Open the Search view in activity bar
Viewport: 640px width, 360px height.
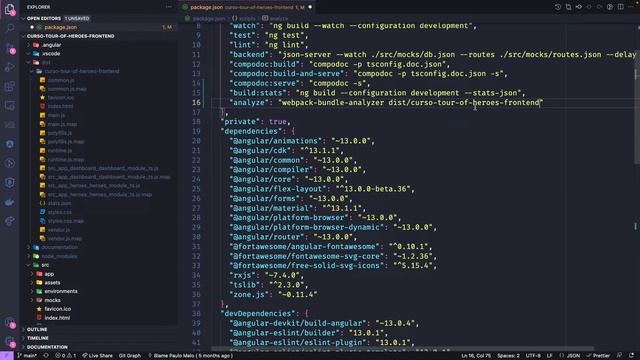tap(10, 28)
